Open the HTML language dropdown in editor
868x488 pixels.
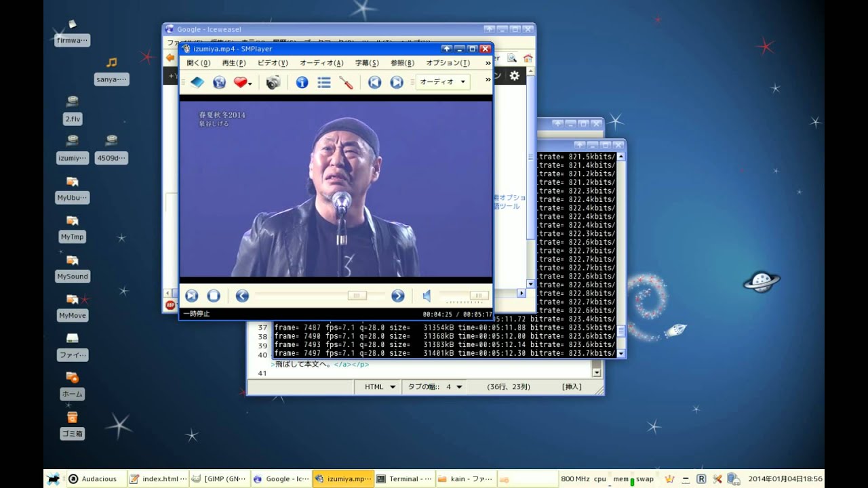378,386
